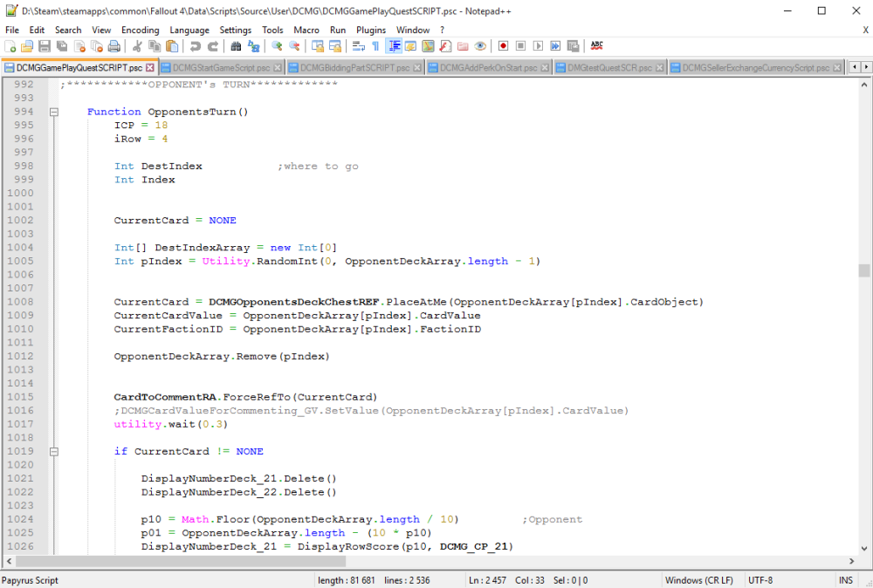Toggle Word Wrap toolbar button

click(359, 46)
